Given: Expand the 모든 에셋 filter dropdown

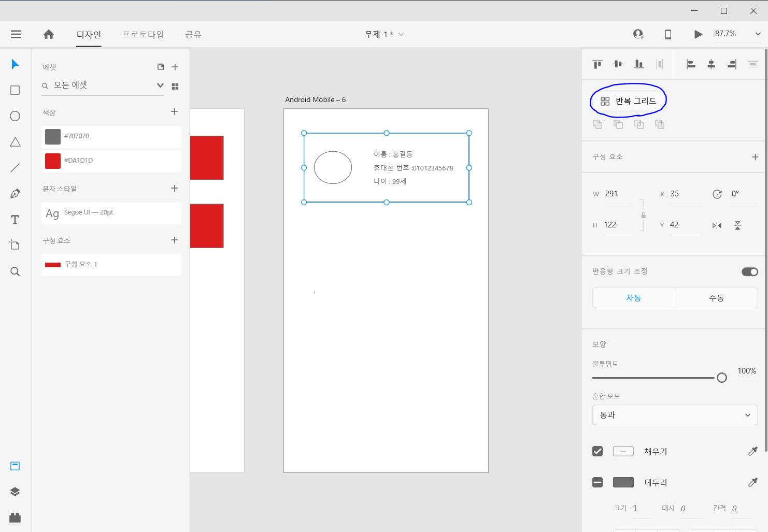Looking at the screenshot, I should [x=160, y=85].
